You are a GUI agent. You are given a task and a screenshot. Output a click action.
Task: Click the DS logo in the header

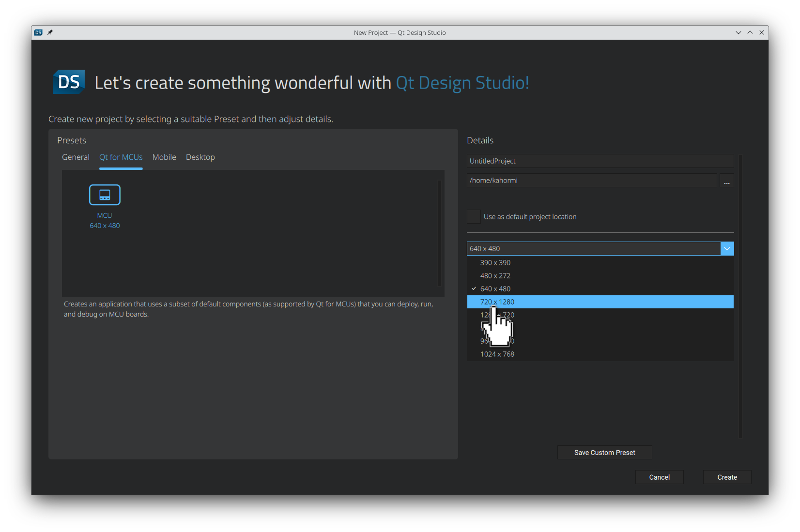pos(68,82)
